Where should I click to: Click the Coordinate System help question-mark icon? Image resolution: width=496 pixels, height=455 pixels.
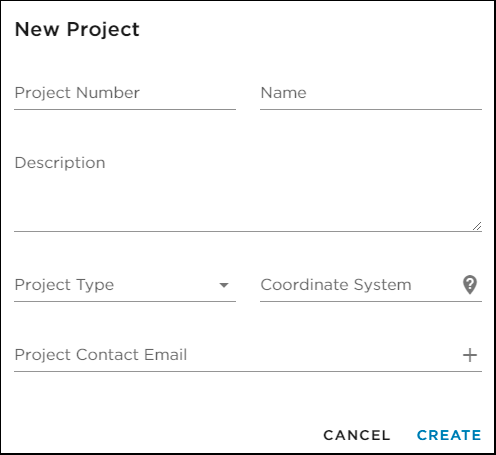point(470,285)
